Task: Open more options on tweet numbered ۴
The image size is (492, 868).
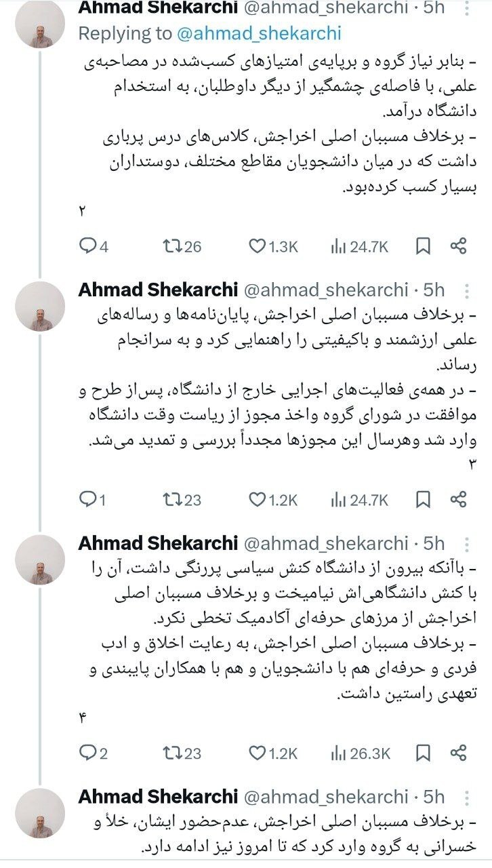Action: pyautogui.click(x=466, y=544)
